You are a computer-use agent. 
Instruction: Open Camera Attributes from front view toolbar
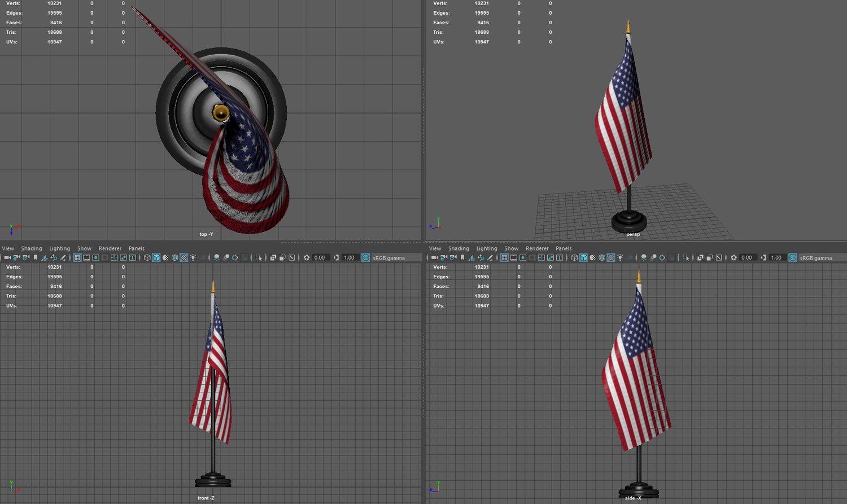click(x=26, y=257)
